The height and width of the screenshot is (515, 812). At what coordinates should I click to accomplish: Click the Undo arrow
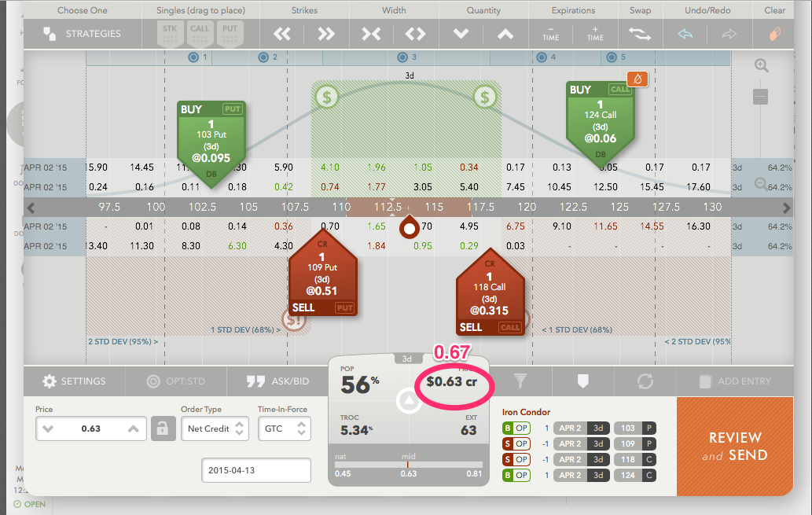(685, 34)
